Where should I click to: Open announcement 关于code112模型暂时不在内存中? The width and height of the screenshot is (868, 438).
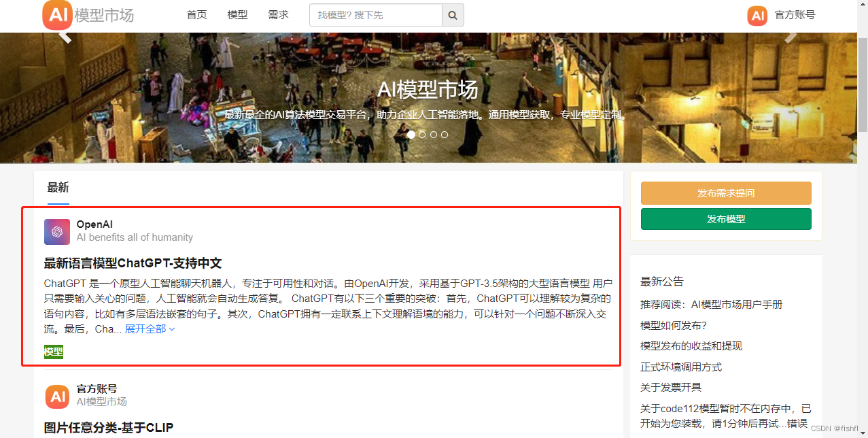(x=726, y=416)
